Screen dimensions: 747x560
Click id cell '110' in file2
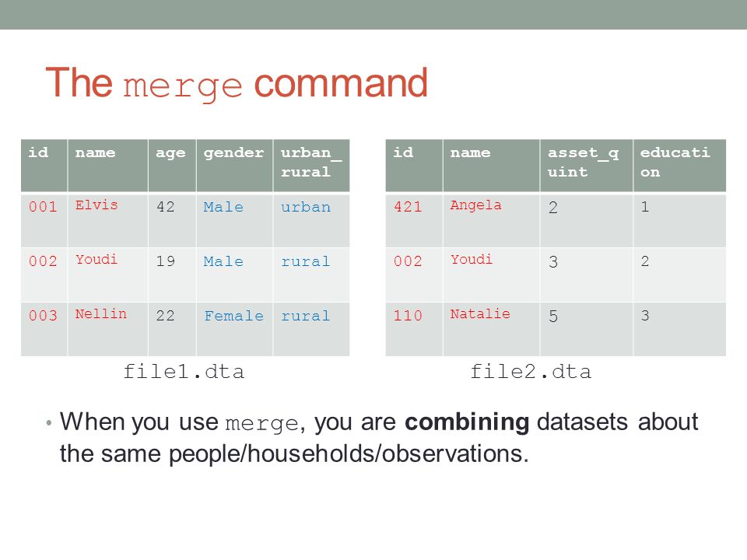pyautogui.click(x=414, y=329)
